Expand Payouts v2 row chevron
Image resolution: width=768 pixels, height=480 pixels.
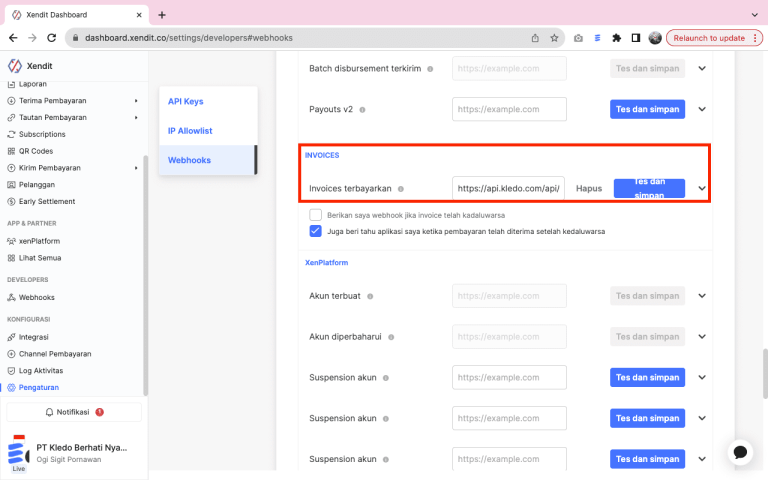(x=702, y=109)
